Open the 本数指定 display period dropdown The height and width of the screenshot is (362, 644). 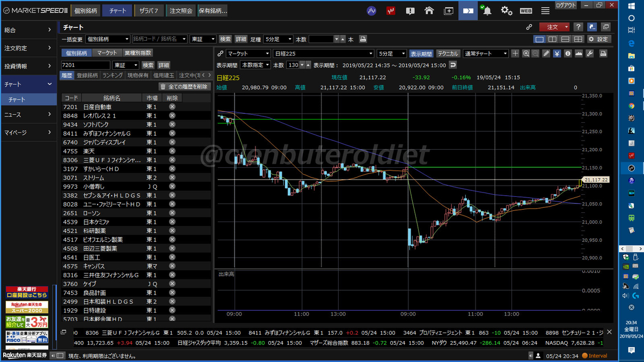click(x=255, y=65)
